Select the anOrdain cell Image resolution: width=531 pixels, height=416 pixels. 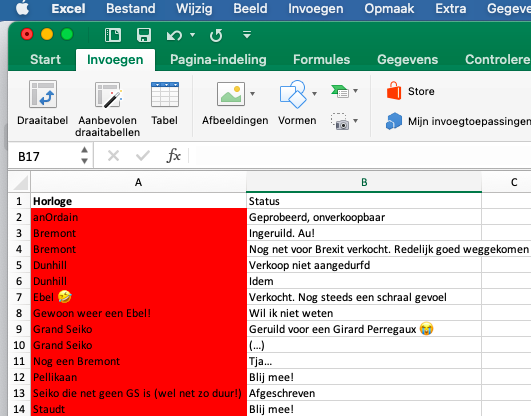pyautogui.click(x=139, y=217)
